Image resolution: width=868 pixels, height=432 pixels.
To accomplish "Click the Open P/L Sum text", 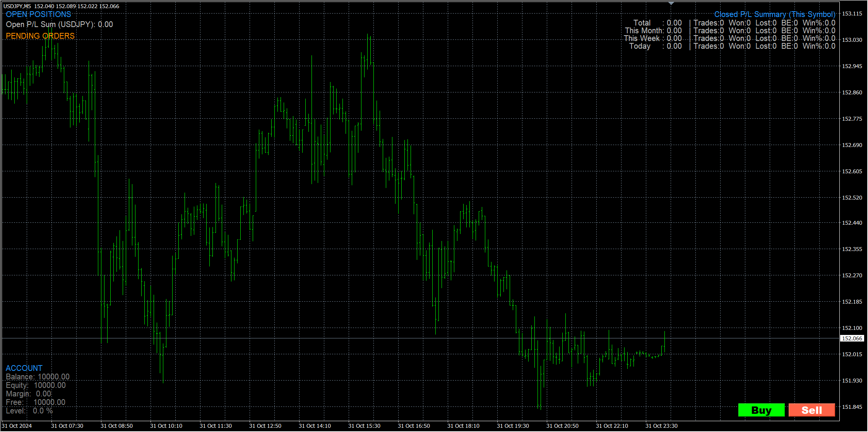I will coord(59,24).
